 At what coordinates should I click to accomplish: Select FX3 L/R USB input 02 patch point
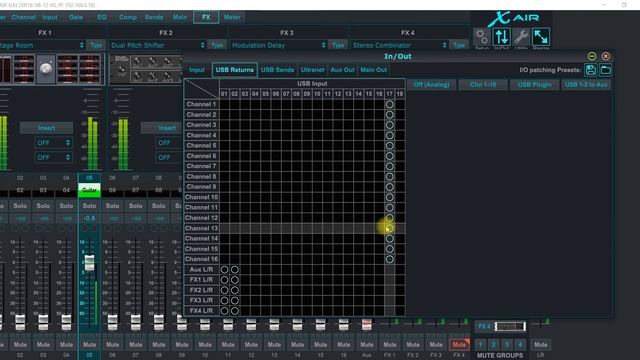click(235, 300)
